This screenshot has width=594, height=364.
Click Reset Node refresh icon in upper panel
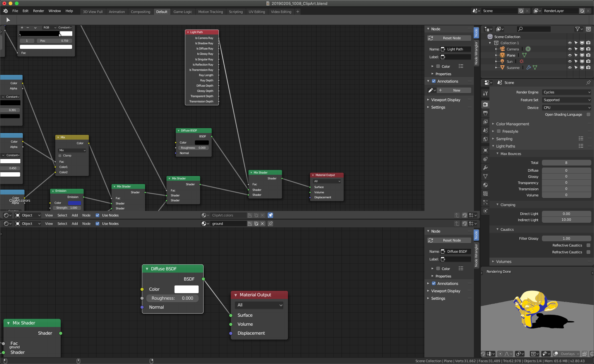(431, 38)
